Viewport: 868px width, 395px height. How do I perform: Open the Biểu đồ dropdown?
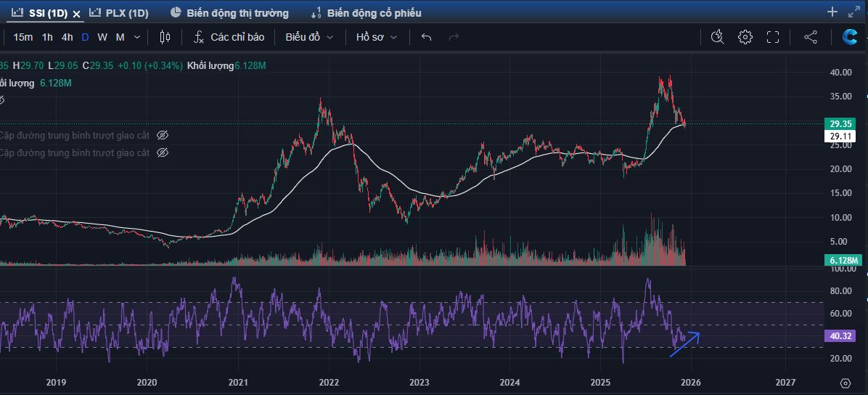(x=309, y=37)
